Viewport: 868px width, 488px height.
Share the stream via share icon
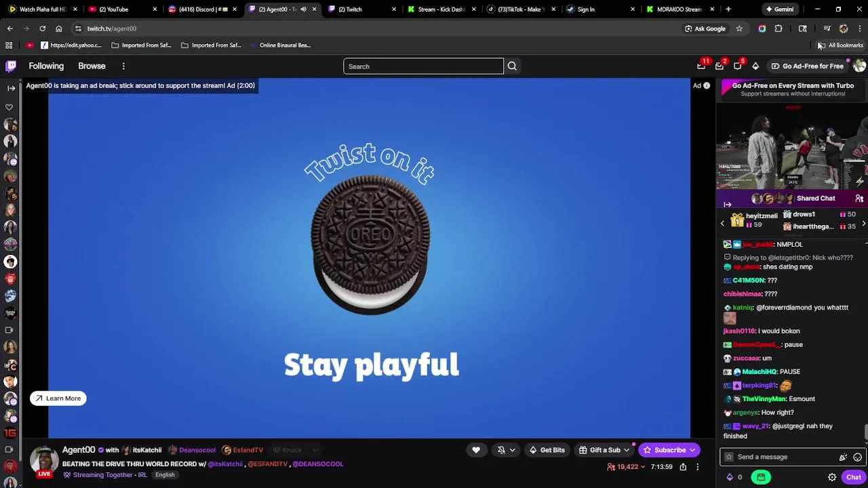click(683, 467)
